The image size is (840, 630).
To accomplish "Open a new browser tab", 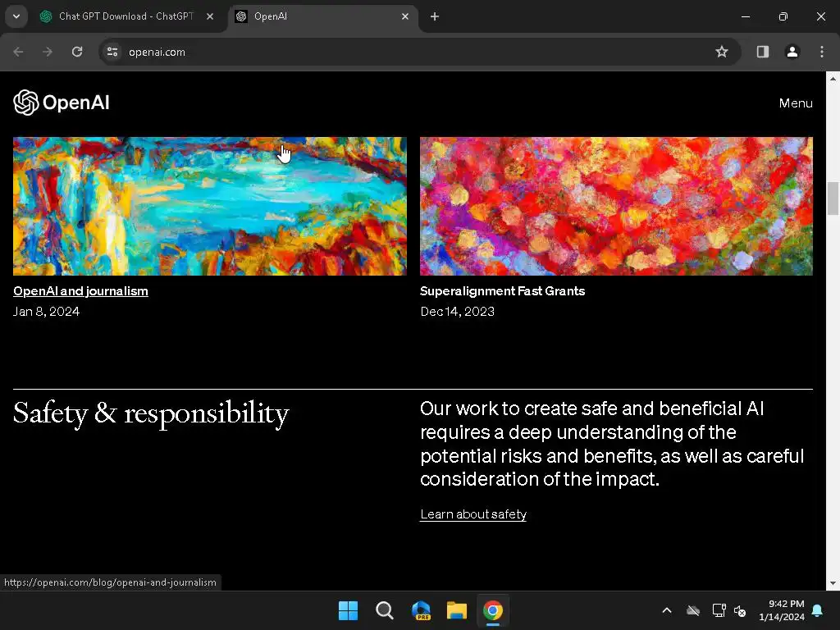I will tap(435, 16).
